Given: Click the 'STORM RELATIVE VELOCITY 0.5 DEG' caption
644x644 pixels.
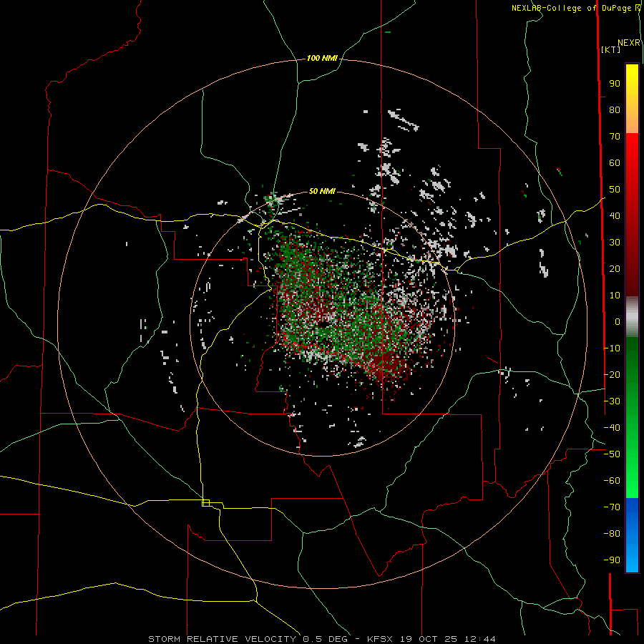Looking at the screenshot, I should pyautogui.click(x=248, y=639).
